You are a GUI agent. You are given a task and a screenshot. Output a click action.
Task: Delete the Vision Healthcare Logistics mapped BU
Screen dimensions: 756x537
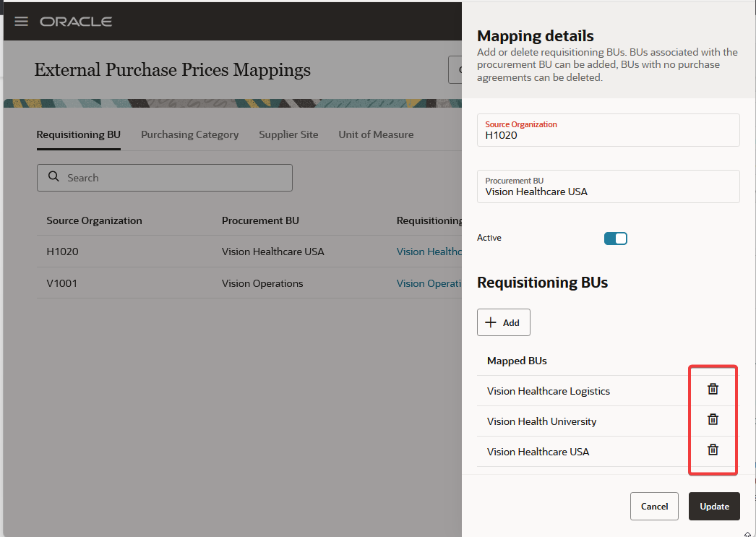713,389
